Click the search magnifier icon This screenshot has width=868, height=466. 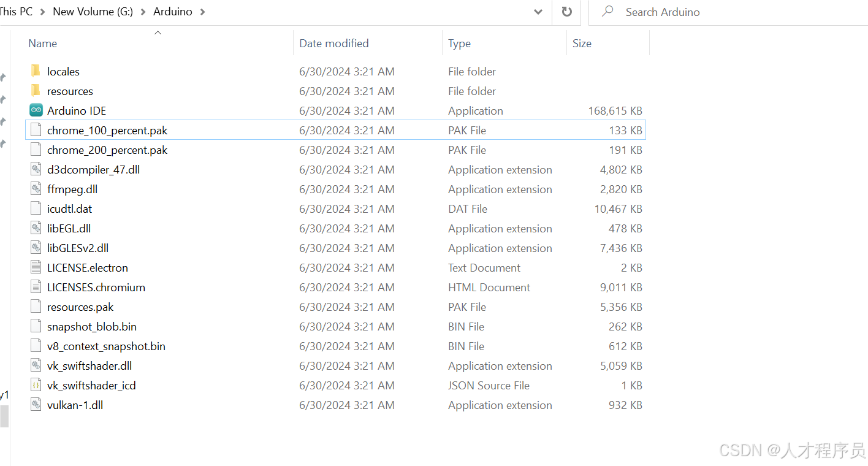(x=607, y=11)
